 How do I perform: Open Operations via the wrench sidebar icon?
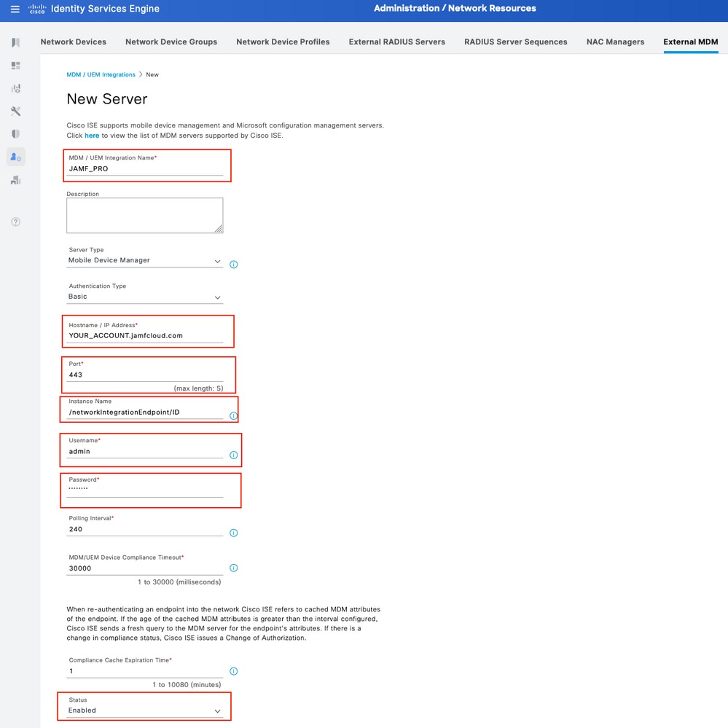point(15,111)
